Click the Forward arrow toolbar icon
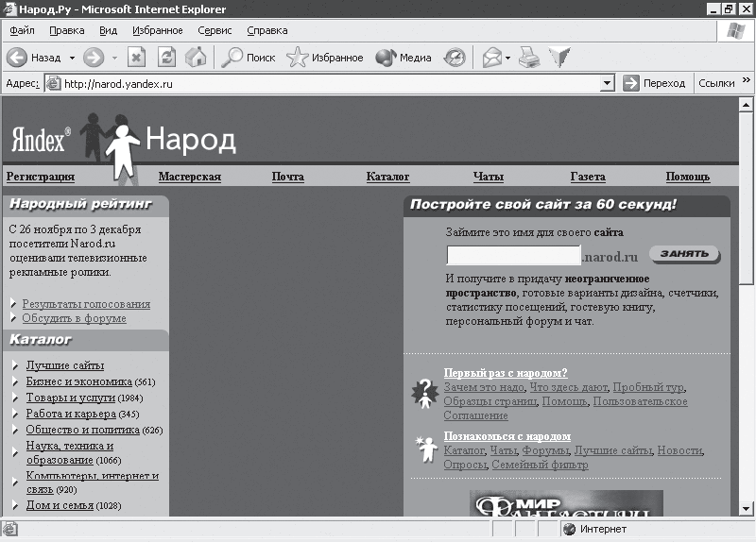The image size is (756, 542). point(93,58)
